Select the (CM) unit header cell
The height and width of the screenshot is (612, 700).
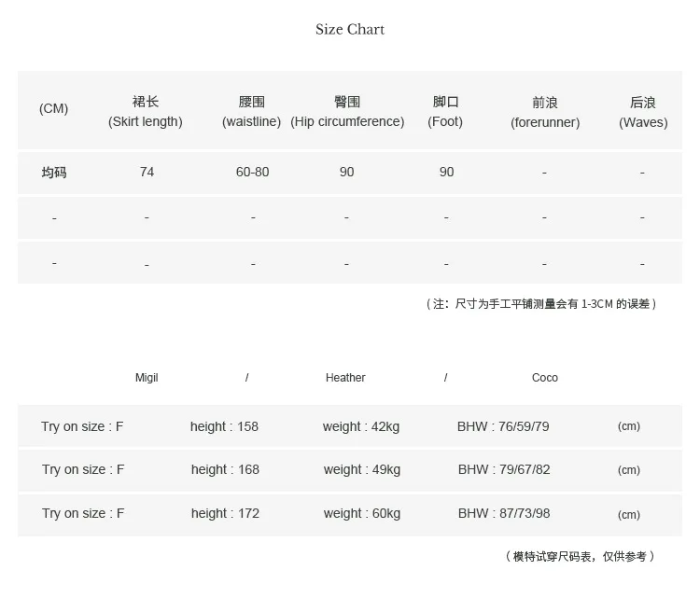53,108
